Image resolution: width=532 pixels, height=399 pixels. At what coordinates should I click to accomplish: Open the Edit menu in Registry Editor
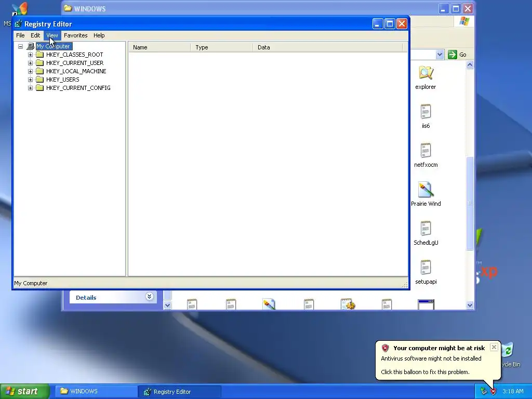click(35, 35)
